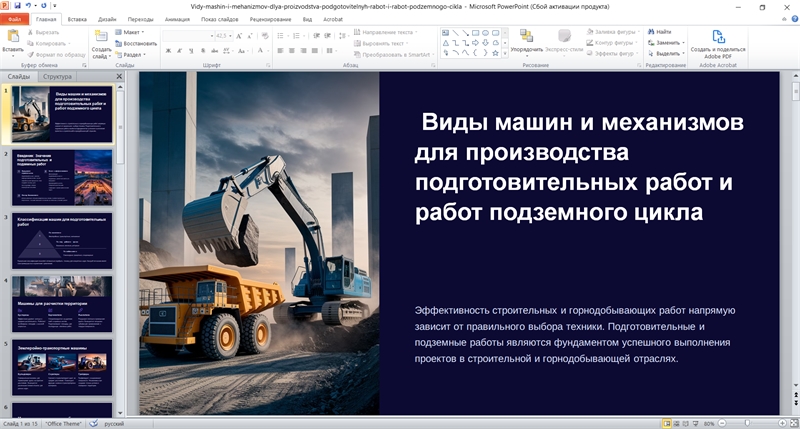This screenshot has width=800, height=429.
Task: Activate Формат по образцу format painter
Action: [x=57, y=55]
